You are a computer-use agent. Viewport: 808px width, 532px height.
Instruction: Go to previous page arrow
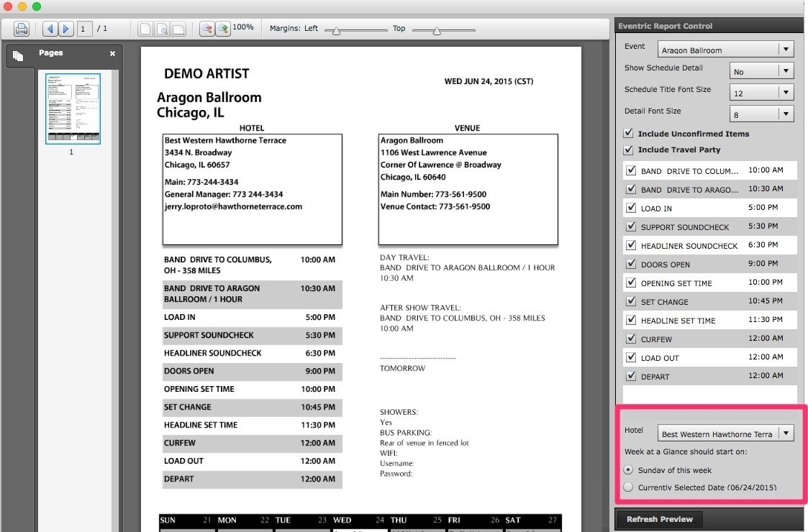point(50,29)
